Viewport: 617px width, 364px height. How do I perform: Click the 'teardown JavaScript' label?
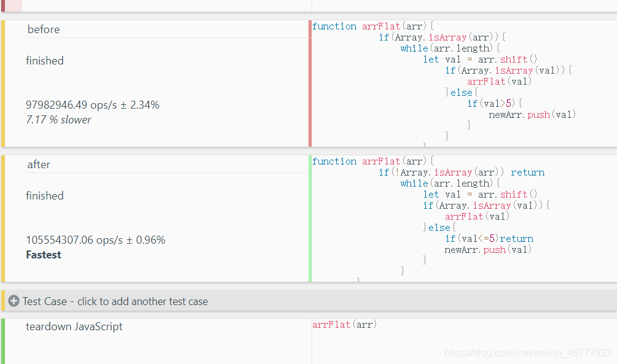pos(74,327)
